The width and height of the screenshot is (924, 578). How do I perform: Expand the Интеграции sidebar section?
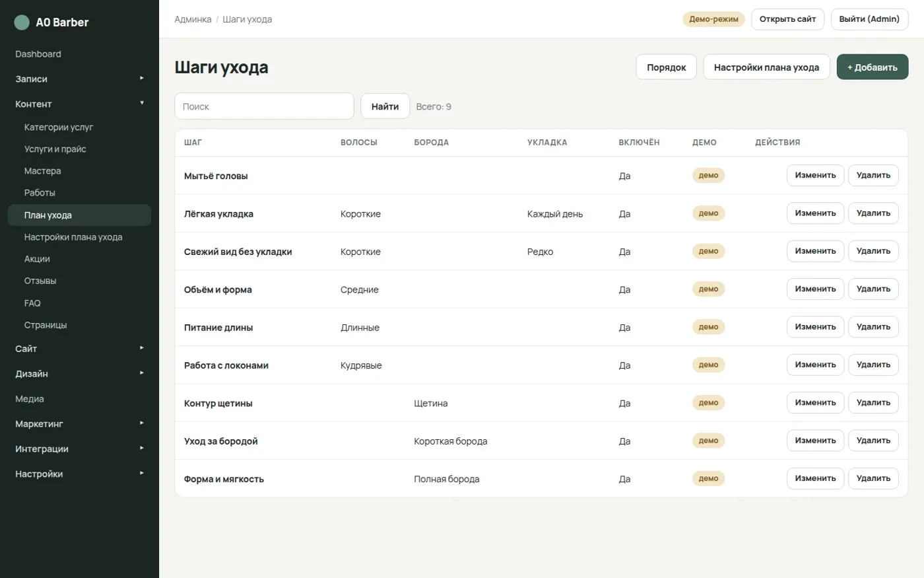(79, 449)
